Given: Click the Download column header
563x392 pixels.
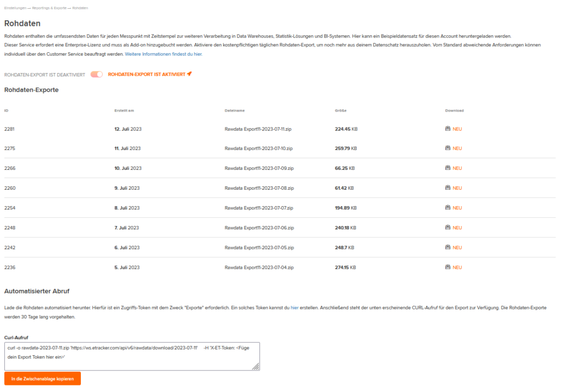Looking at the screenshot, I should pyautogui.click(x=454, y=111).
